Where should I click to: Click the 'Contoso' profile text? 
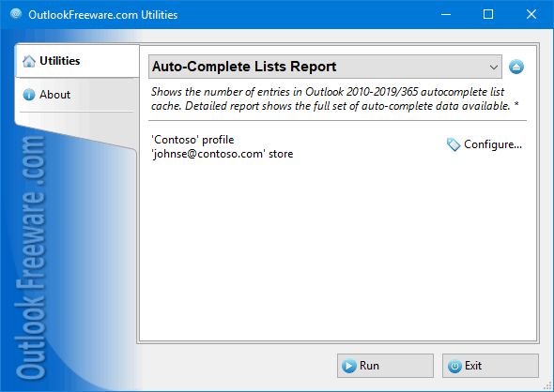(192, 140)
